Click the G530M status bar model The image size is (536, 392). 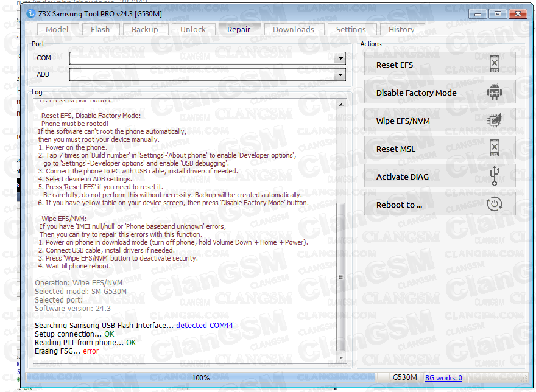click(x=404, y=377)
